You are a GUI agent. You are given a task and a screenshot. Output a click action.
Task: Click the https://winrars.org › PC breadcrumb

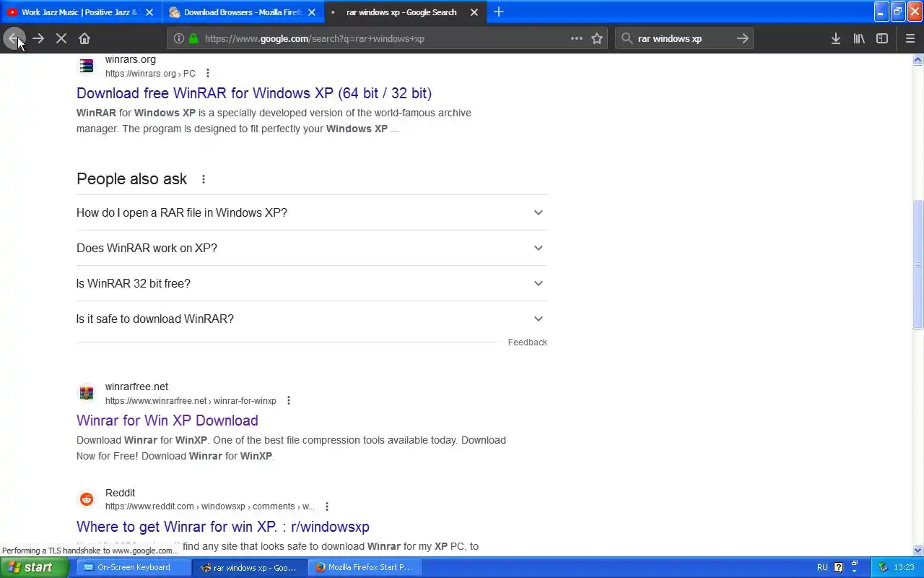[x=150, y=74]
